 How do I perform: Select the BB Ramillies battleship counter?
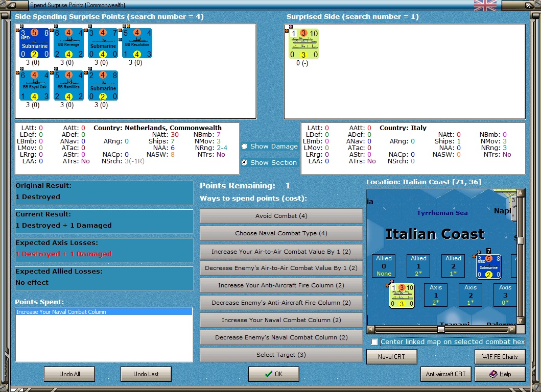[68, 86]
